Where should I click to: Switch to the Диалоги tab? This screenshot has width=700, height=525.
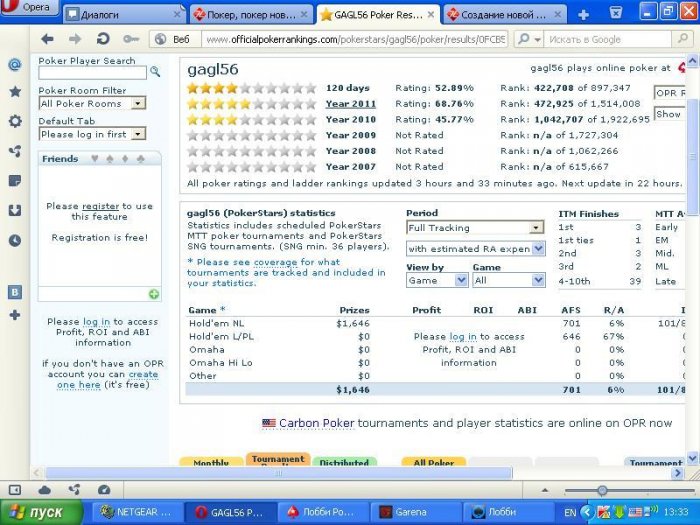tap(123, 15)
